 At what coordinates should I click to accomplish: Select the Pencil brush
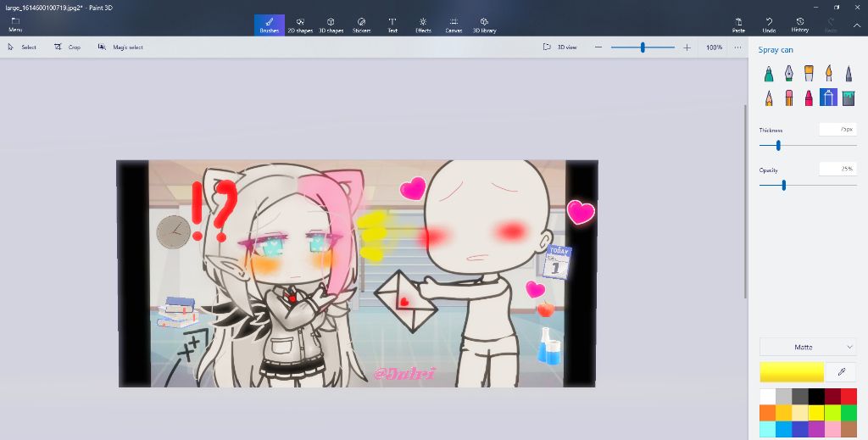[768, 98]
